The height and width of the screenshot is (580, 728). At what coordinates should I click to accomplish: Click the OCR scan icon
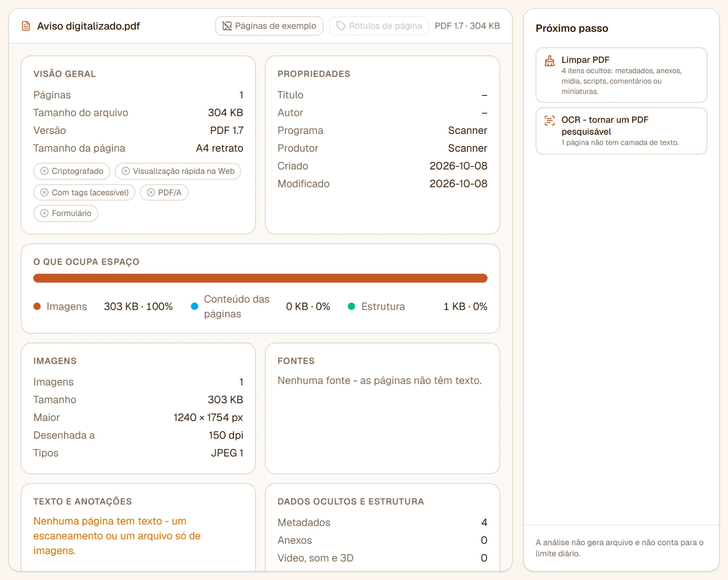pos(550,121)
